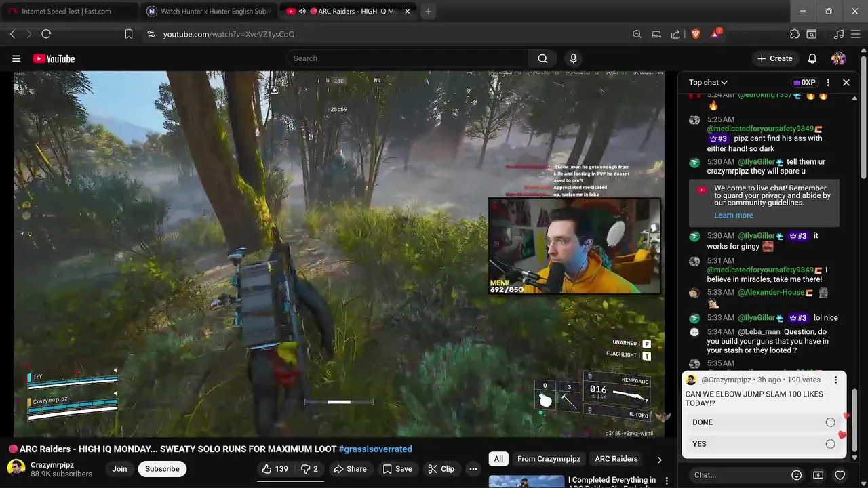Open the Crazymrpipz channel name
This screenshot has width=868, height=488.
pyautogui.click(x=52, y=465)
